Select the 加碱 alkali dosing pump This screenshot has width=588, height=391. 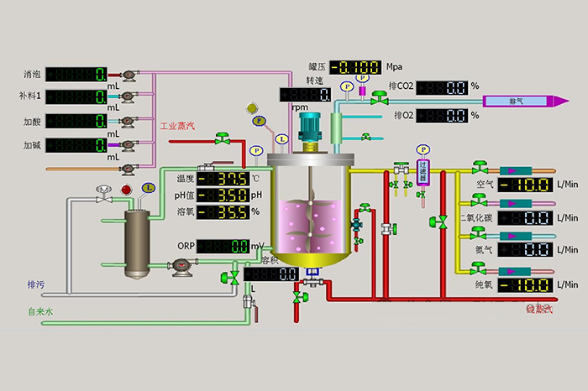tap(127, 145)
